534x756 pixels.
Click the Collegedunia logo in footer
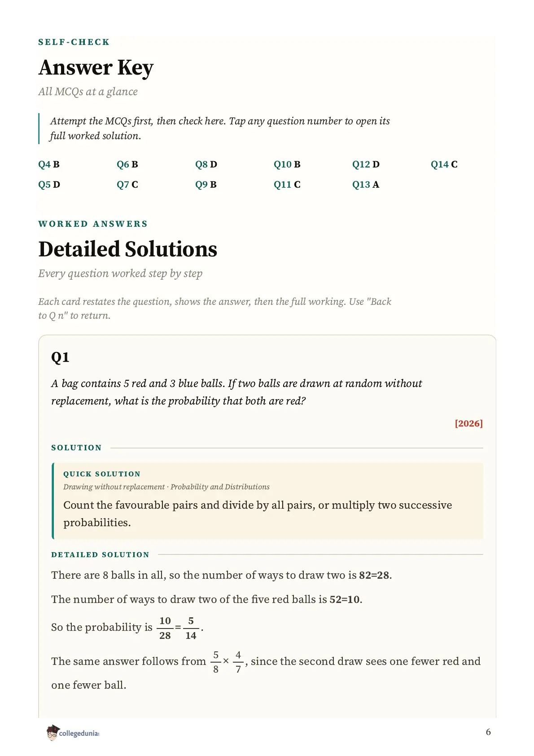tap(73, 733)
